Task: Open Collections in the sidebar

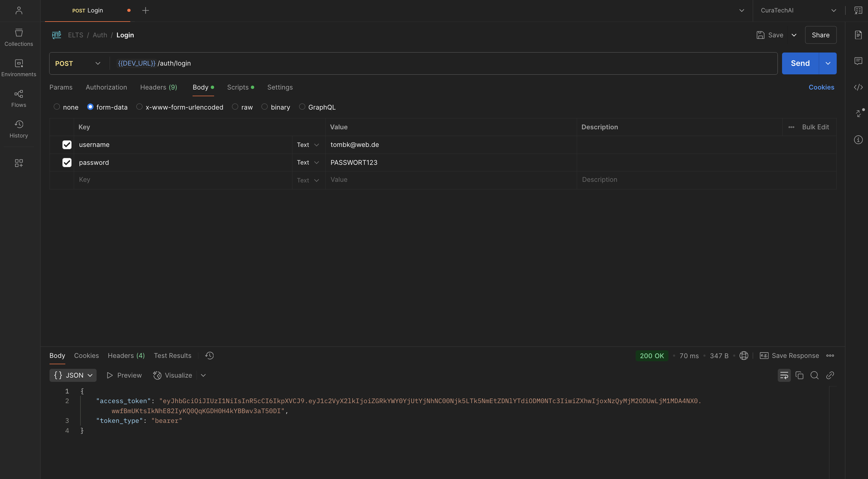Action: [x=19, y=37]
